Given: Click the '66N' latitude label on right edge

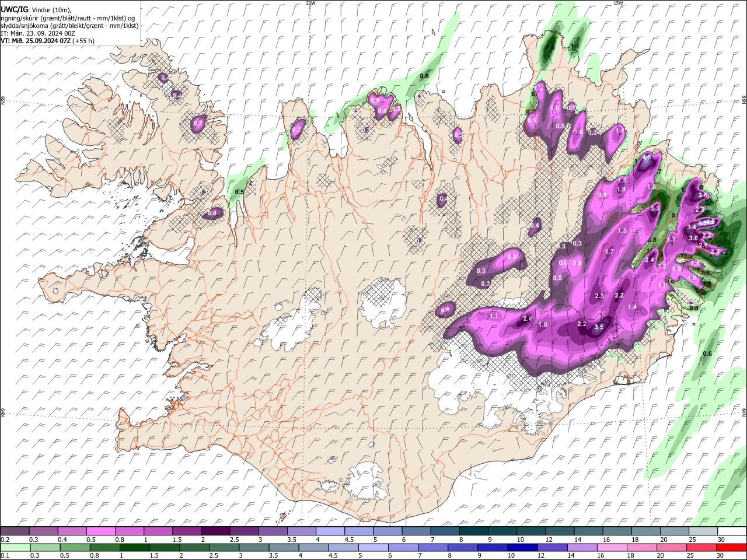Looking at the screenshot, I should pyautogui.click(x=744, y=101).
